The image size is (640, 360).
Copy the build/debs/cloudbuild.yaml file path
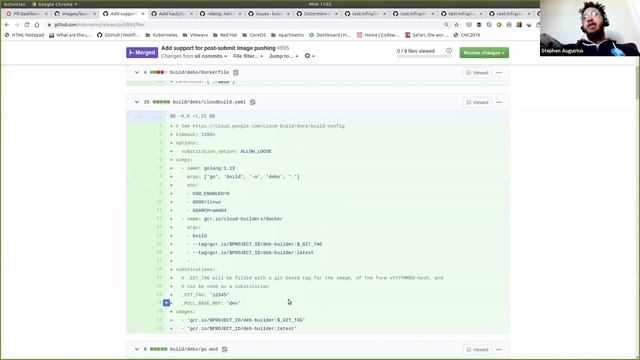tap(253, 102)
